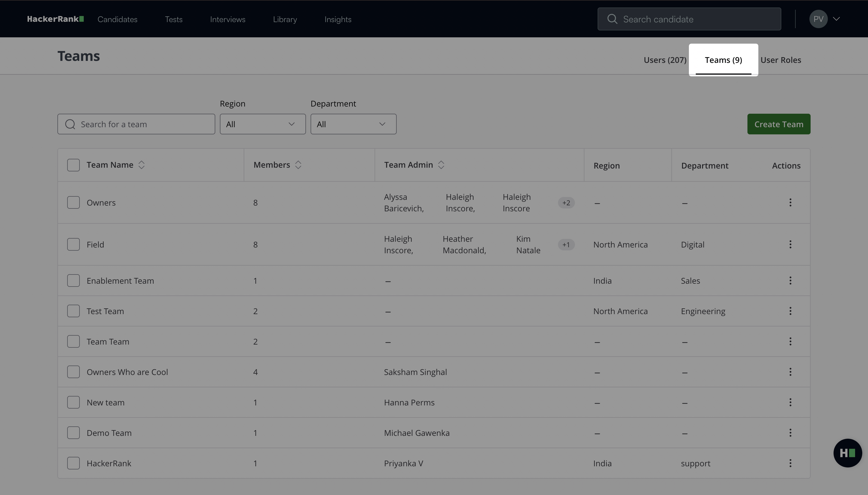The height and width of the screenshot is (495, 868).
Task: Select the Enablement Team checkbox
Action: [x=73, y=281]
